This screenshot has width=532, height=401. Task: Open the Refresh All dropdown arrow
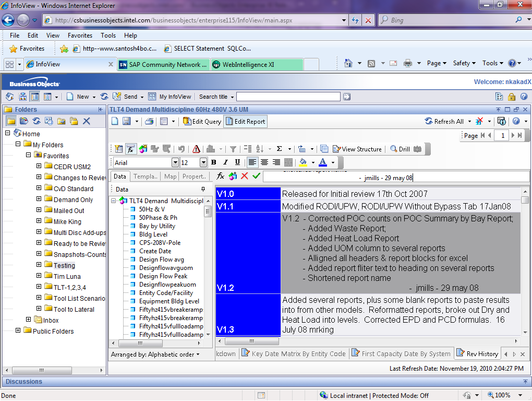coord(469,122)
